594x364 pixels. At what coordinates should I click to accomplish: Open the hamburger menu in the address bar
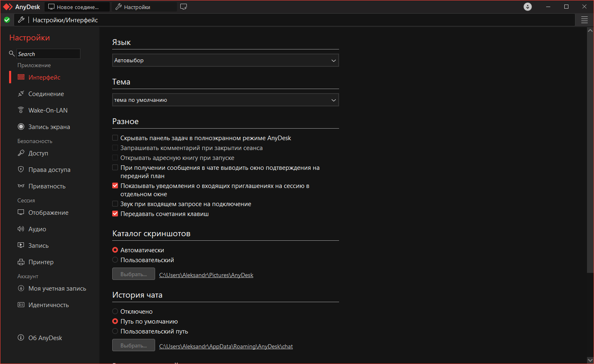(584, 20)
